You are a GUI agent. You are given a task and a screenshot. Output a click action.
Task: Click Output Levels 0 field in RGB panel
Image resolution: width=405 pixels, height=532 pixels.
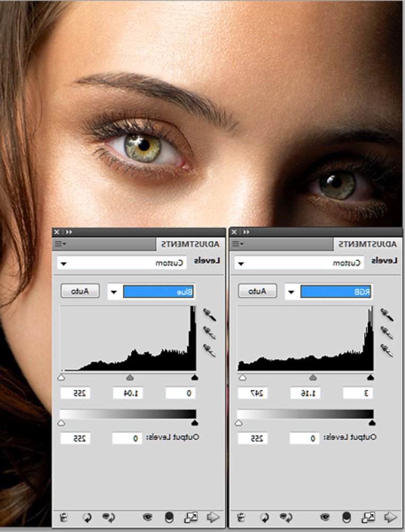(x=305, y=438)
